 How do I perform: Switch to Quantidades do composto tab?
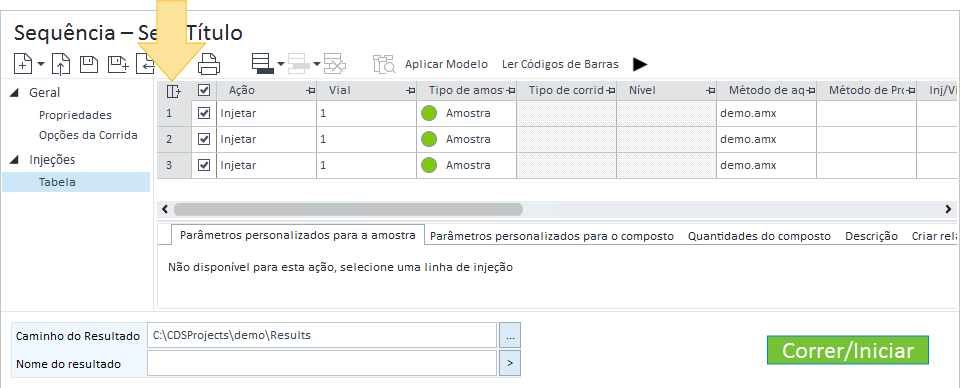tap(759, 236)
